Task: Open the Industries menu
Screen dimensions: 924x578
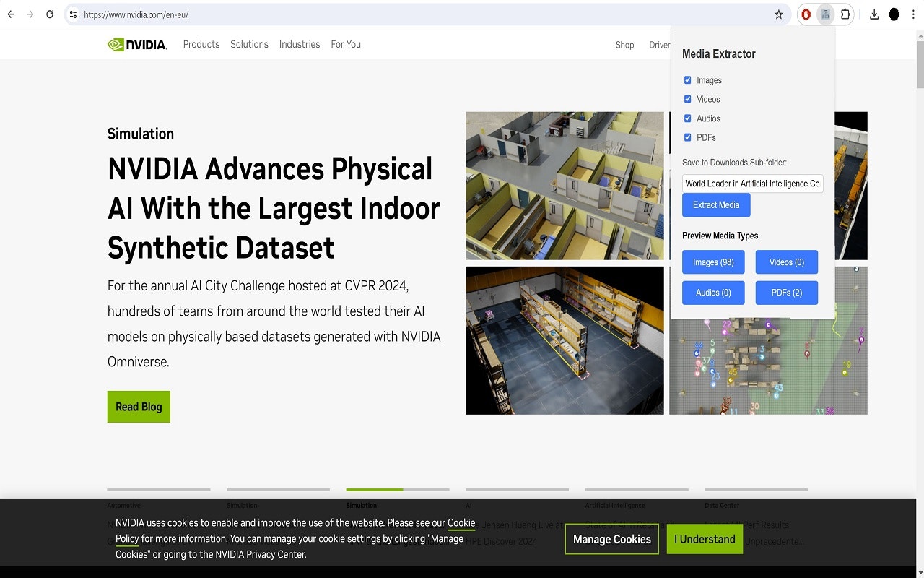Action: coord(300,44)
